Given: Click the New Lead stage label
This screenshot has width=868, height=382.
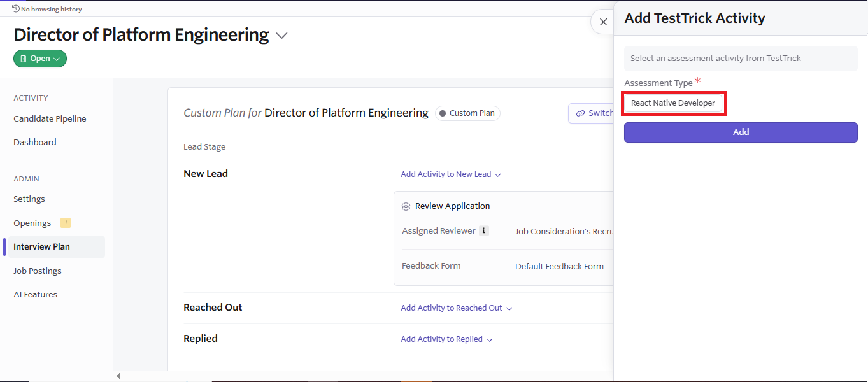Looking at the screenshot, I should (x=206, y=174).
